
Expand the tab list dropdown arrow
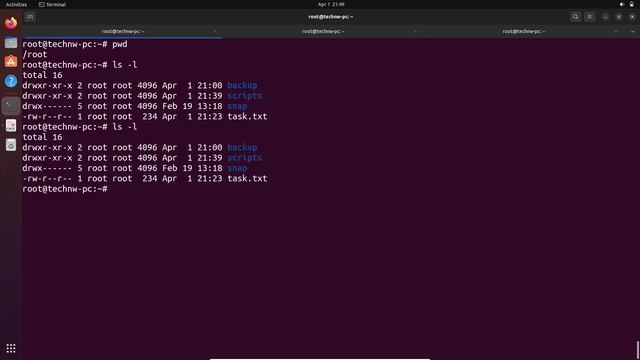(633, 31)
